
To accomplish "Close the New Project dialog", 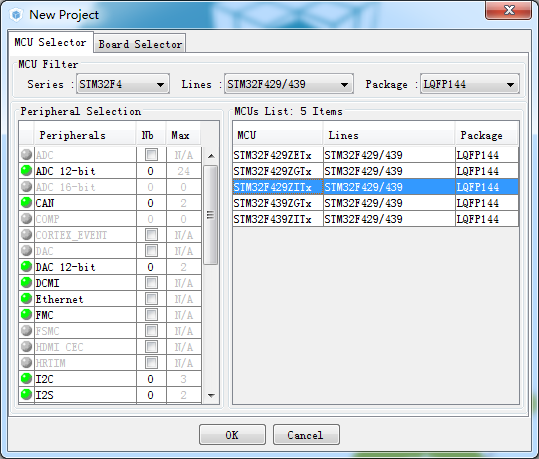I will point(508,10).
